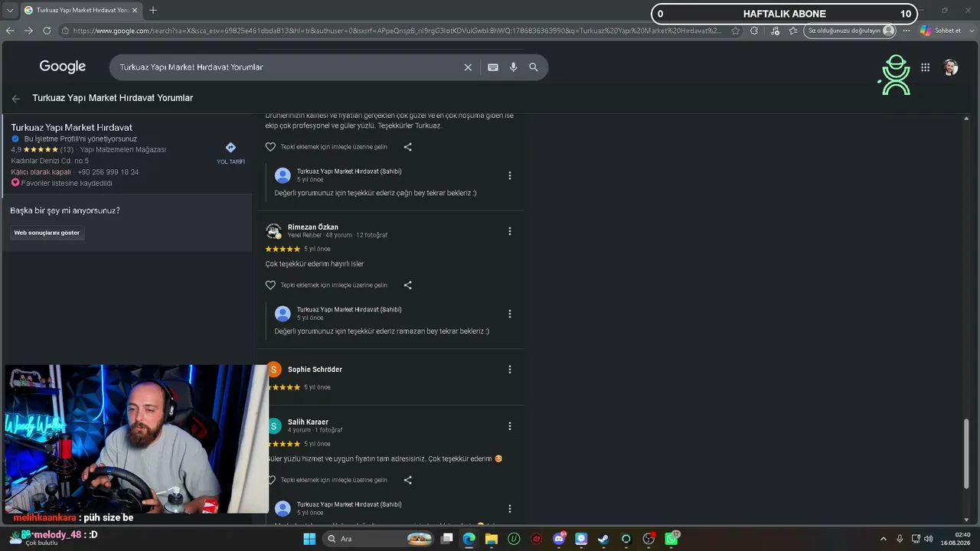The image size is (980, 551).
Task: Open the Google apps grid
Action: click(x=925, y=67)
